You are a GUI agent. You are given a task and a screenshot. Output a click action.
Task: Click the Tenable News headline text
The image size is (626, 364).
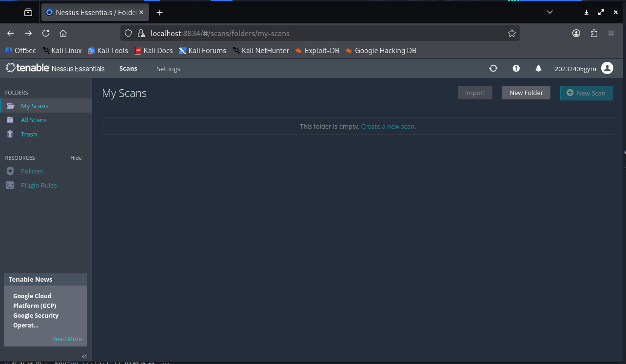tap(36, 310)
